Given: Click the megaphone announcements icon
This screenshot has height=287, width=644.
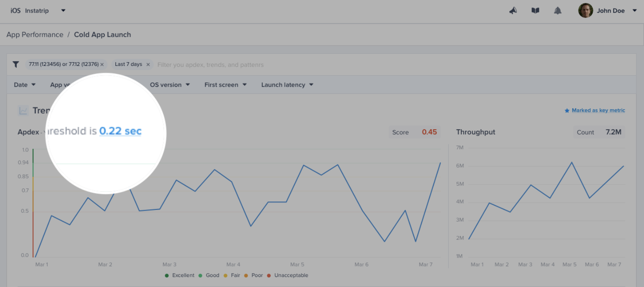Looking at the screenshot, I should click(x=513, y=11).
